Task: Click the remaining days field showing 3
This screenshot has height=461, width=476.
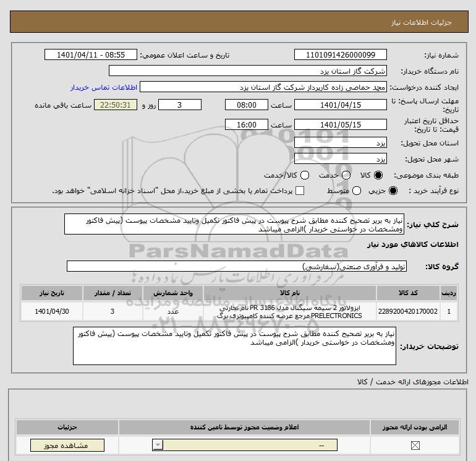Action: point(180,105)
